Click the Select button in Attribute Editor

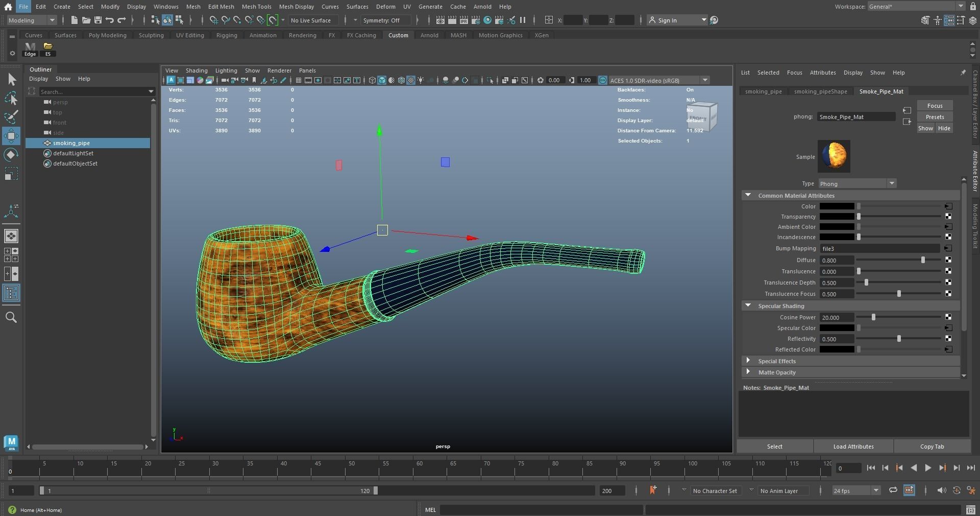click(775, 447)
